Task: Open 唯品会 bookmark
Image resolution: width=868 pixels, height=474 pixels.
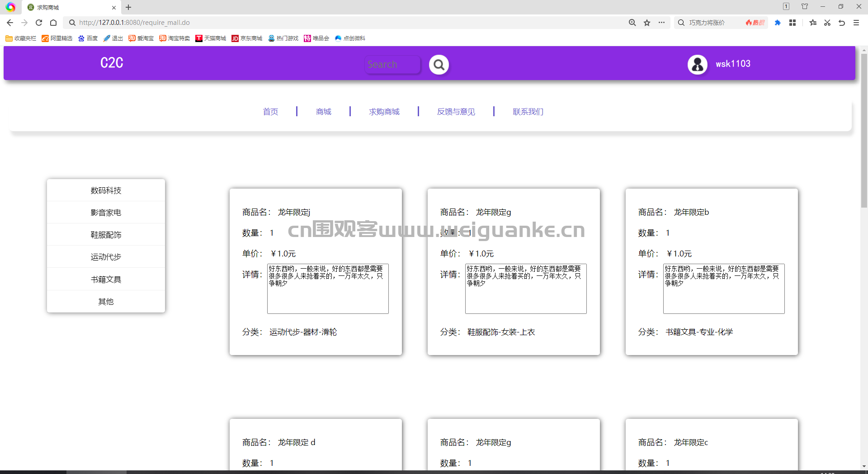Action: tap(316, 38)
